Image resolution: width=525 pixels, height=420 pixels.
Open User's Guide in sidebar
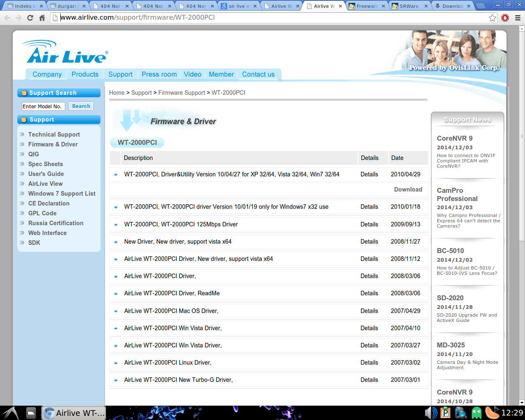point(46,174)
